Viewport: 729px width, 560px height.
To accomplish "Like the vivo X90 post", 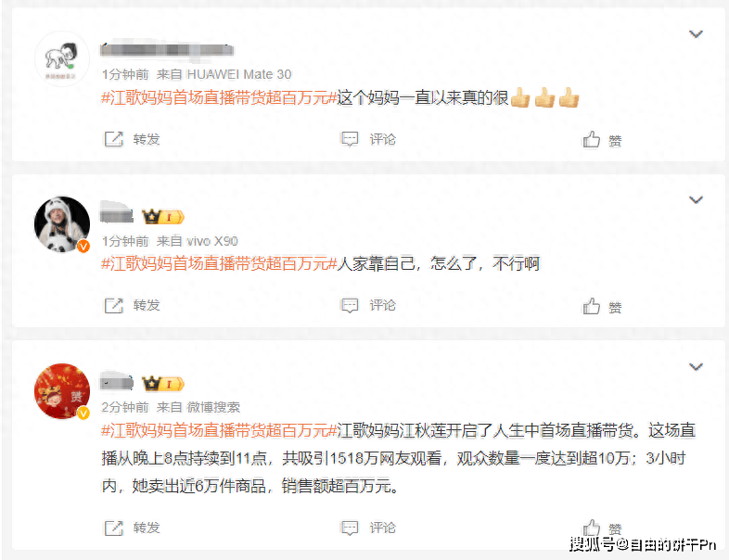I will (x=592, y=306).
